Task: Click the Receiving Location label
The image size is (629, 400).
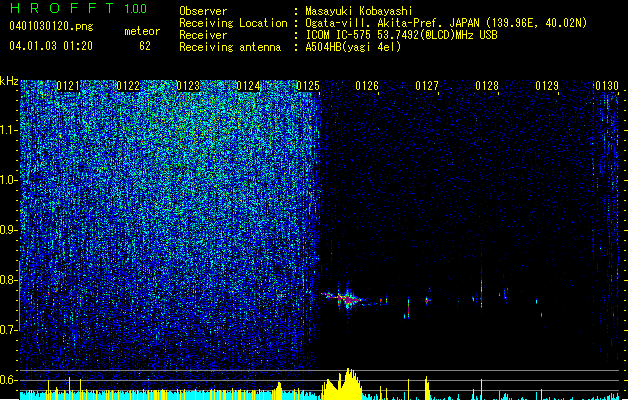Action: click(233, 23)
